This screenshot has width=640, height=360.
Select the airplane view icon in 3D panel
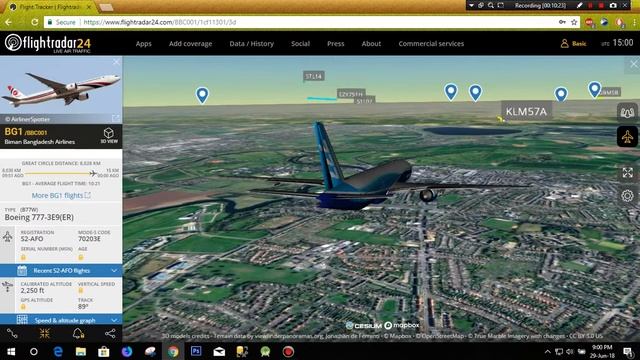point(627,137)
